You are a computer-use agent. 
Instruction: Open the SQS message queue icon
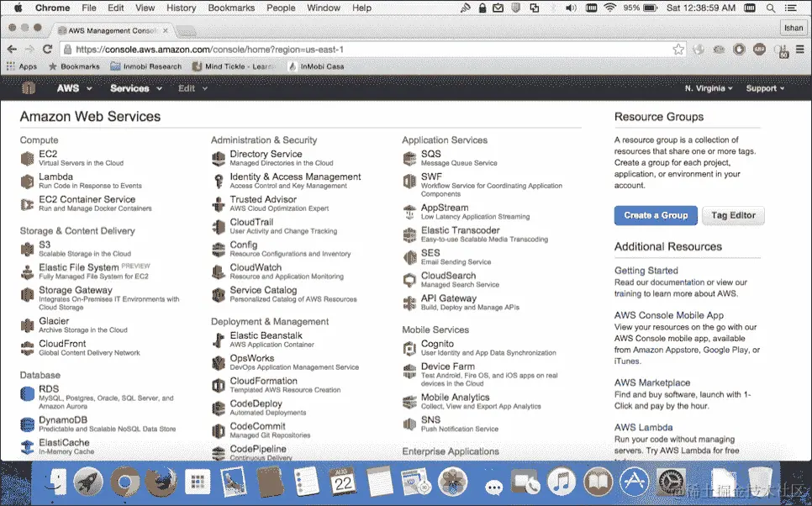click(x=409, y=159)
